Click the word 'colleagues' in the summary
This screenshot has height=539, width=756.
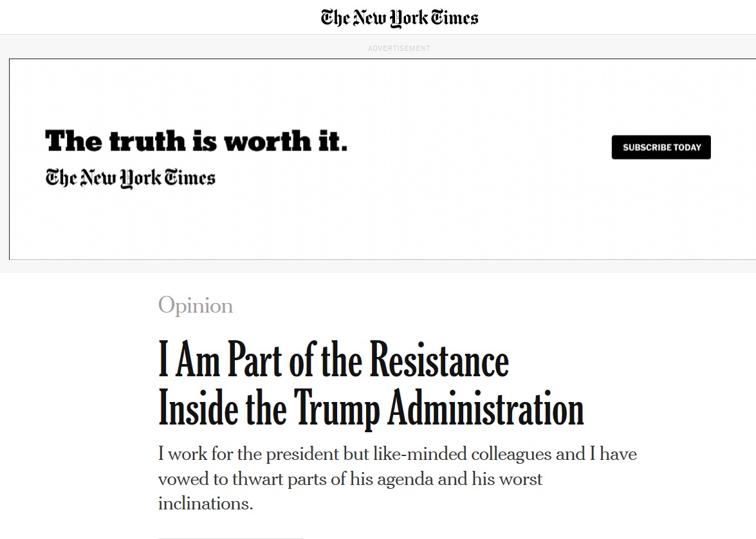pos(512,454)
